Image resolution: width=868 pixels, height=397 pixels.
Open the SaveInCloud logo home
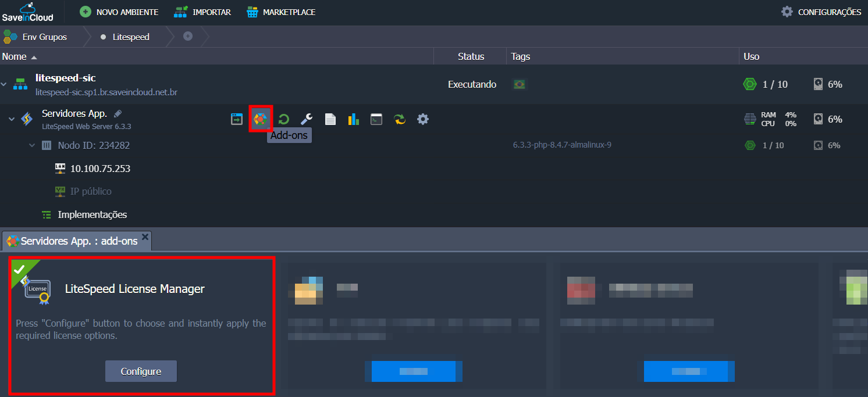point(27,12)
